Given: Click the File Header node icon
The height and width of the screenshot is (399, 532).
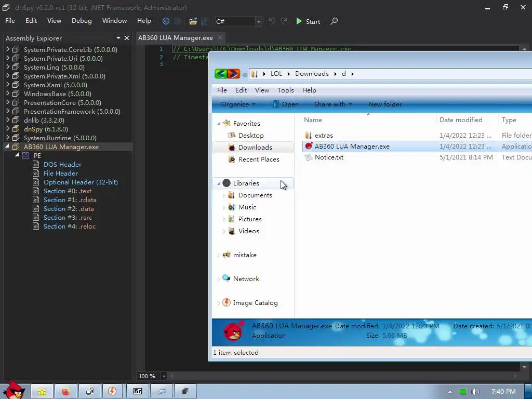Looking at the screenshot, I should click(36, 173).
